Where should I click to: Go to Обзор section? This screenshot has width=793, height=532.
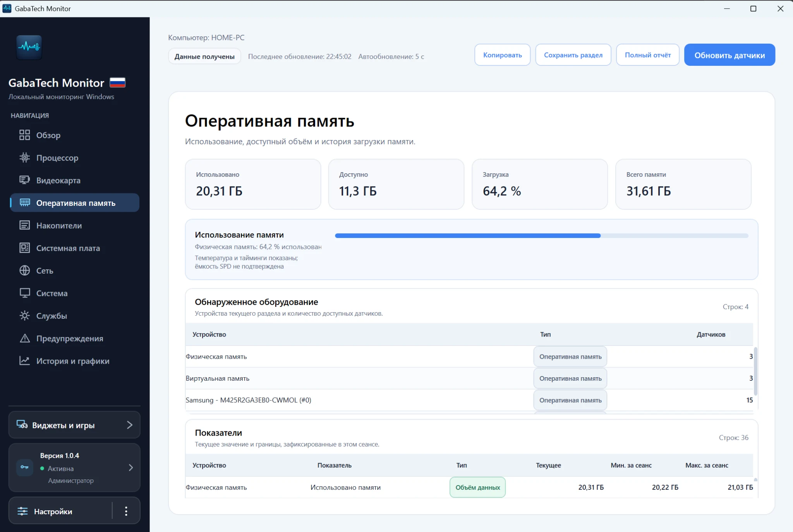click(74, 135)
